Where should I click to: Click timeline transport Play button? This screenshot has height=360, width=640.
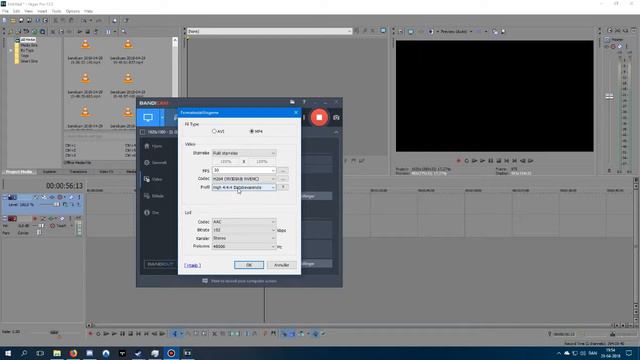114,334
